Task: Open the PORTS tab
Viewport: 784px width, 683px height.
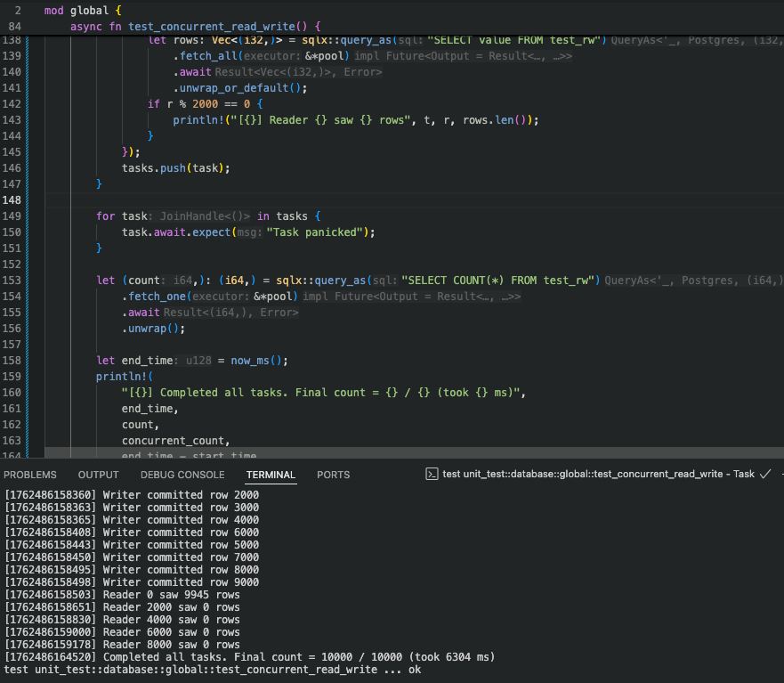Action: click(334, 475)
